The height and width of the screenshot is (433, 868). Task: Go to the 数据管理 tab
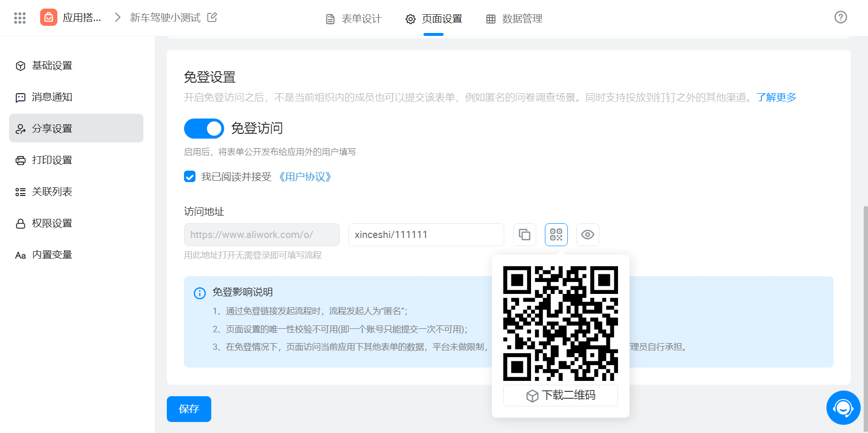pyautogui.click(x=514, y=19)
